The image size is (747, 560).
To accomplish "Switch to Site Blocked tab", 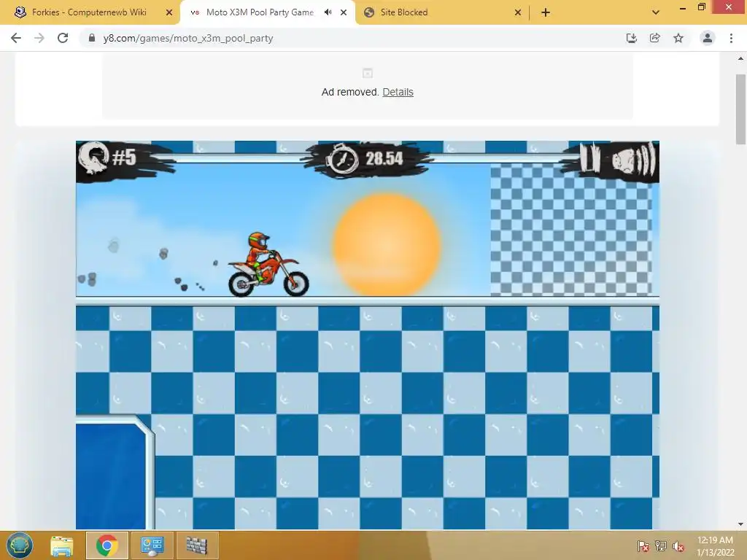I will click(x=404, y=12).
